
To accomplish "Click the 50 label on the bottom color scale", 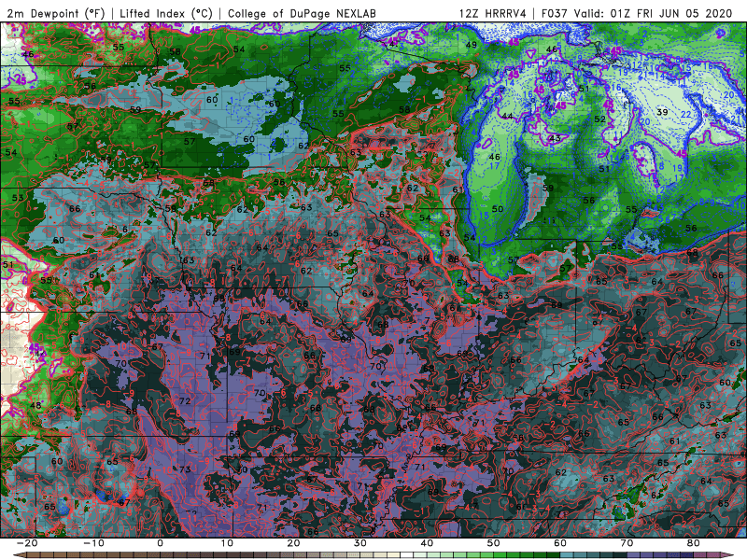I will pyautogui.click(x=494, y=543).
